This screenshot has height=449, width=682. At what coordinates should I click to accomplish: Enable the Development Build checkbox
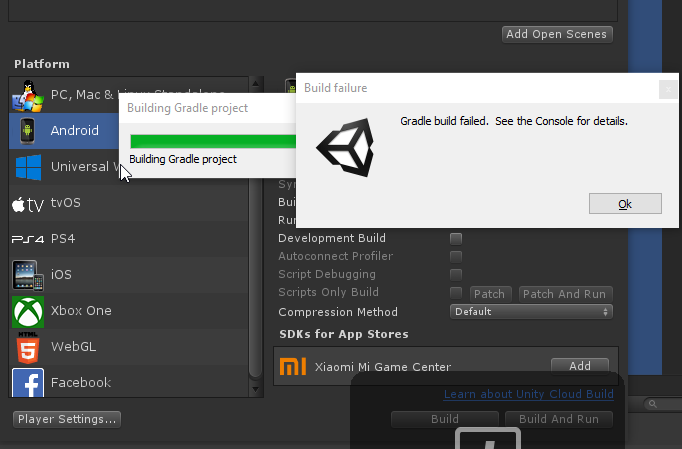456,238
